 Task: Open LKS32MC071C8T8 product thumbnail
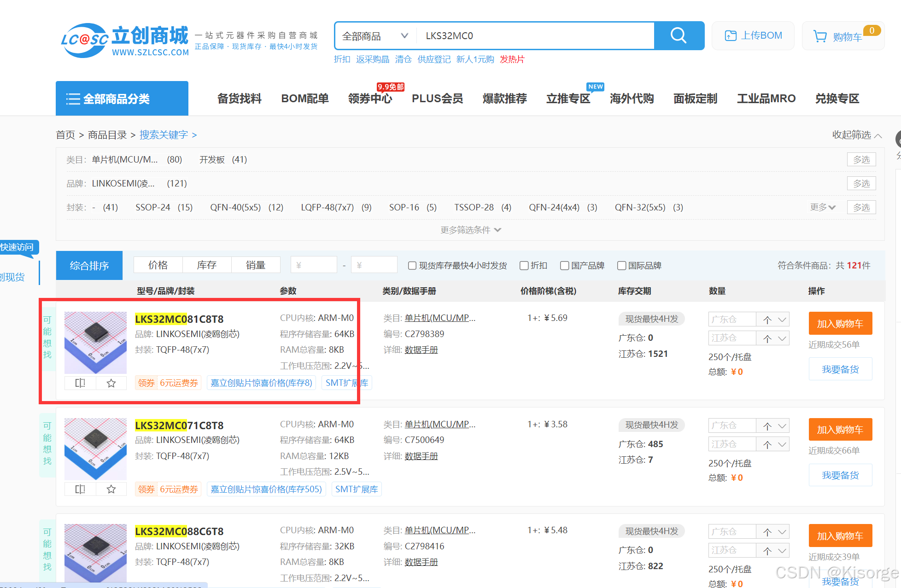95,449
